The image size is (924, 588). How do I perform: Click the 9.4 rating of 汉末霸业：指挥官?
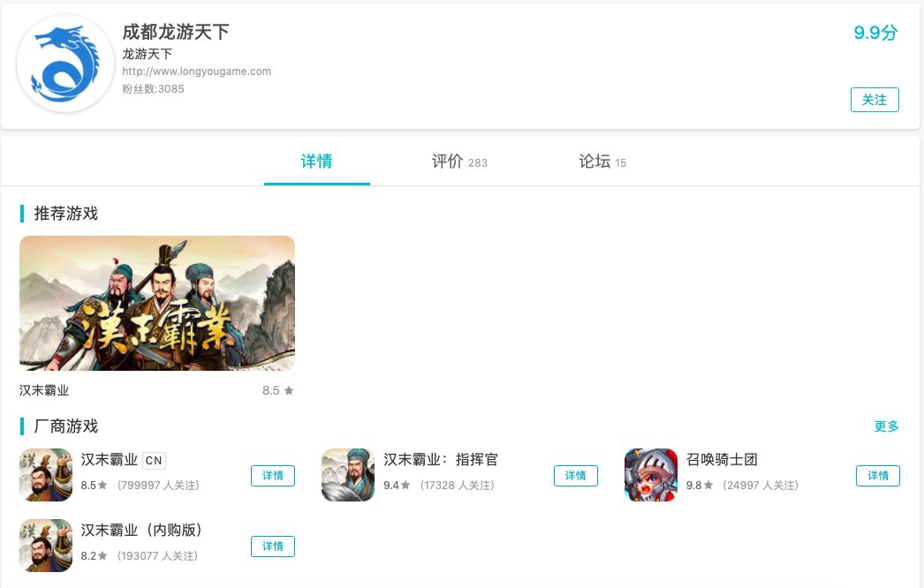(391, 486)
